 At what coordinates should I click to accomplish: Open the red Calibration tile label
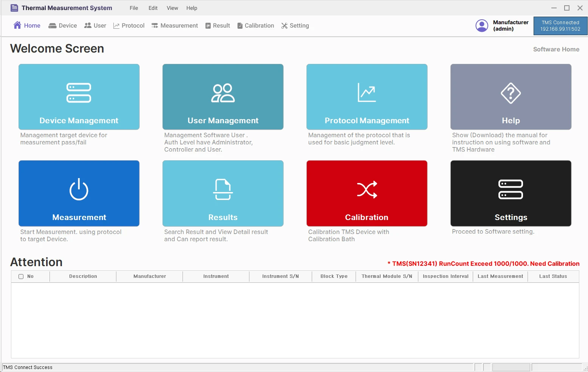tap(367, 217)
